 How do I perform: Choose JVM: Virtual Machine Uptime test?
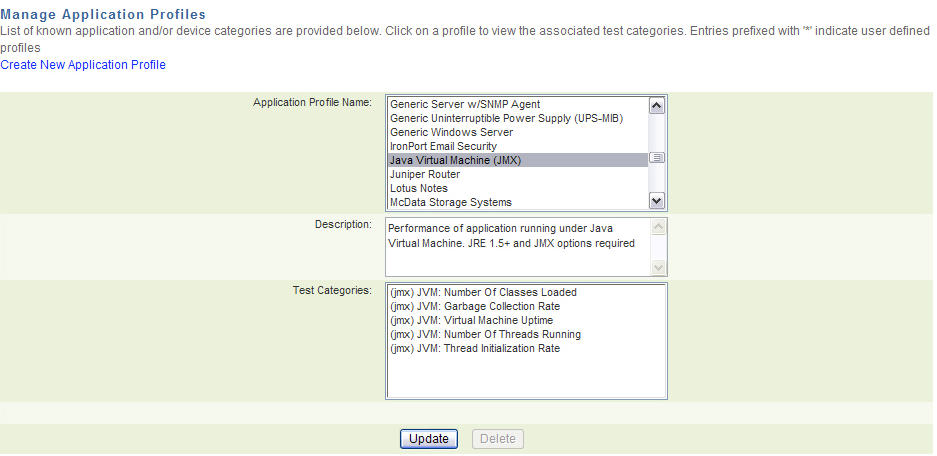pyautogui.click(x=471, y=320)
